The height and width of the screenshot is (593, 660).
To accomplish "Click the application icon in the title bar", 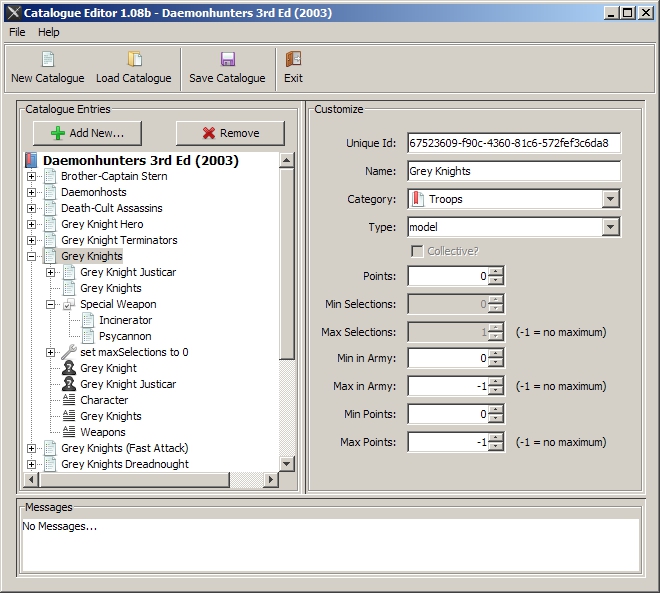I will pyautogui.click(x=13, y=13).
